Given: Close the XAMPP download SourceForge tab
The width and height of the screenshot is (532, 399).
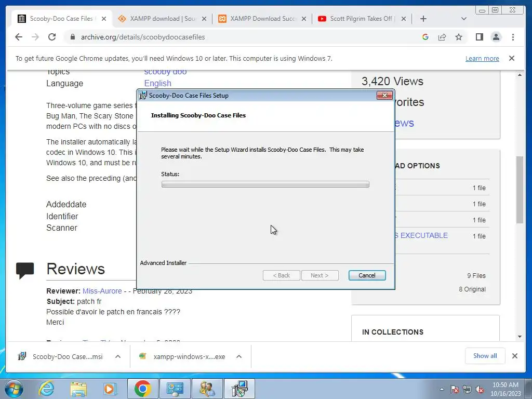Looking at the screenshot, I should point(204,19).
